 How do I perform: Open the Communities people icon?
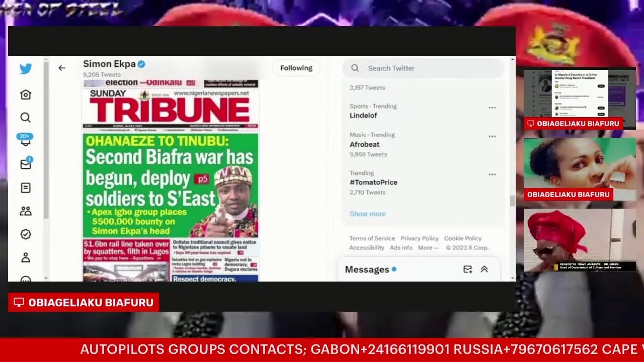tap(26, 211)
